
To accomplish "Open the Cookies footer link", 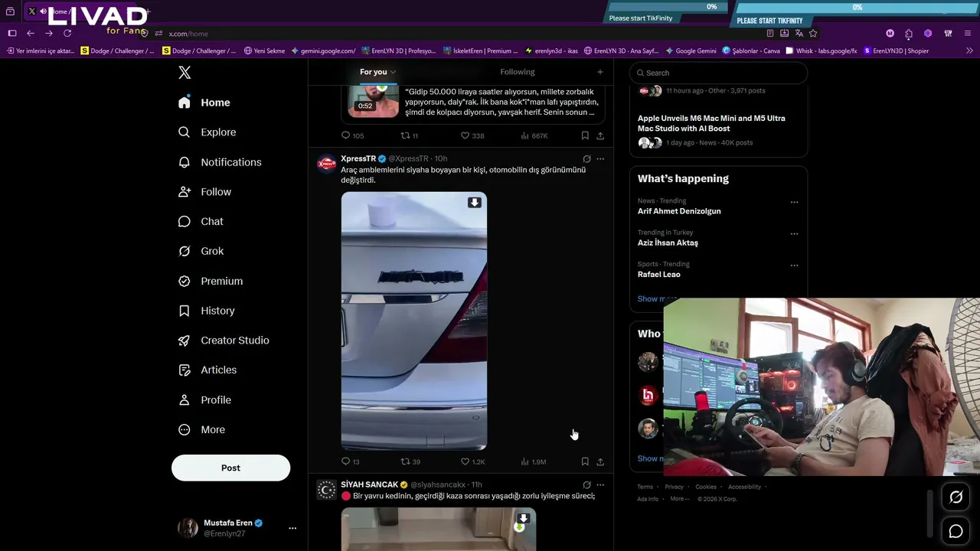I will 706,487.
